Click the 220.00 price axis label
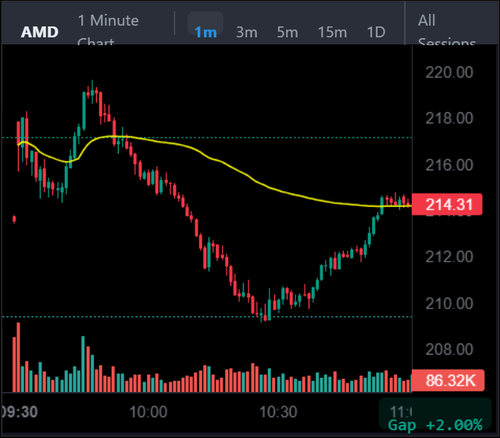The height and width of the screenshot is (438, 500). pos(449,72)
